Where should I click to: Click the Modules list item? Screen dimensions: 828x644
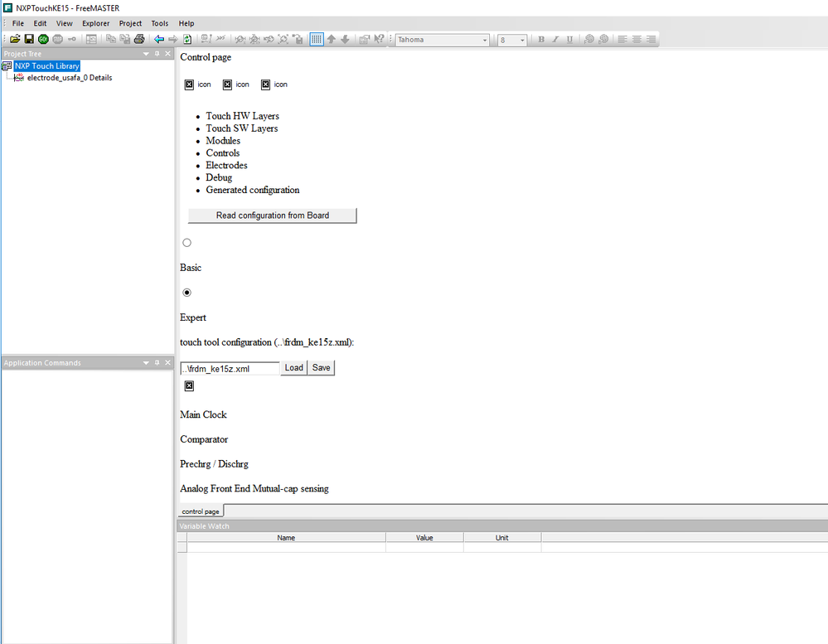point(223,140)
